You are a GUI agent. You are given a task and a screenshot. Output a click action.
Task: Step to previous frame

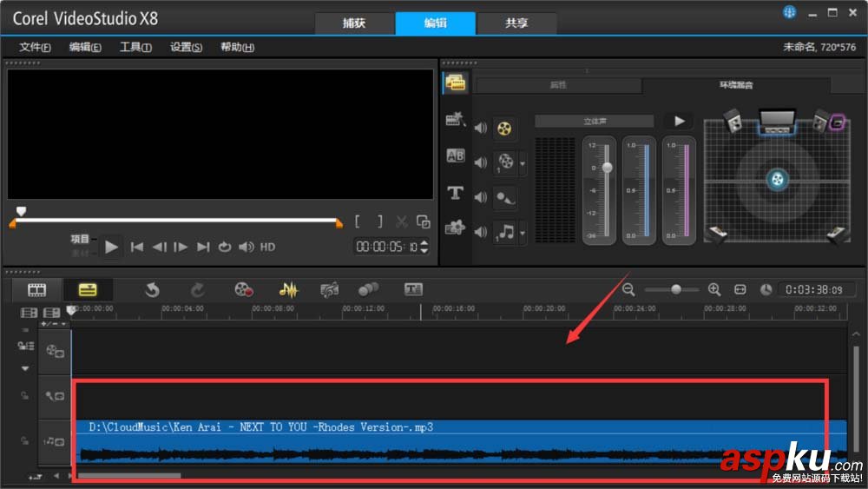pos(159,247)
